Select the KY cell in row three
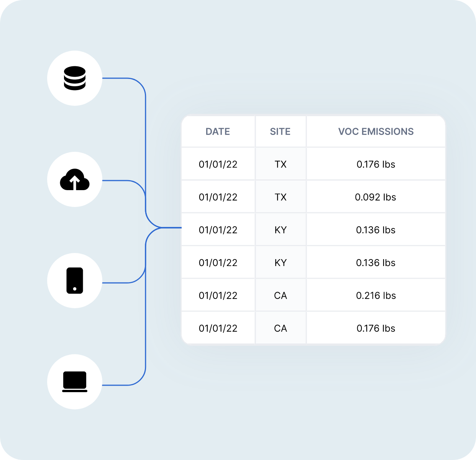The width and height of the screenshot is (476, 460). coord(280,230)
